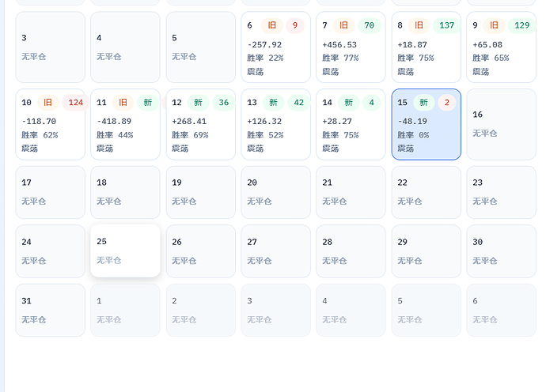
Task: Click the 胜率 52% text
Action: pos(265,135)
